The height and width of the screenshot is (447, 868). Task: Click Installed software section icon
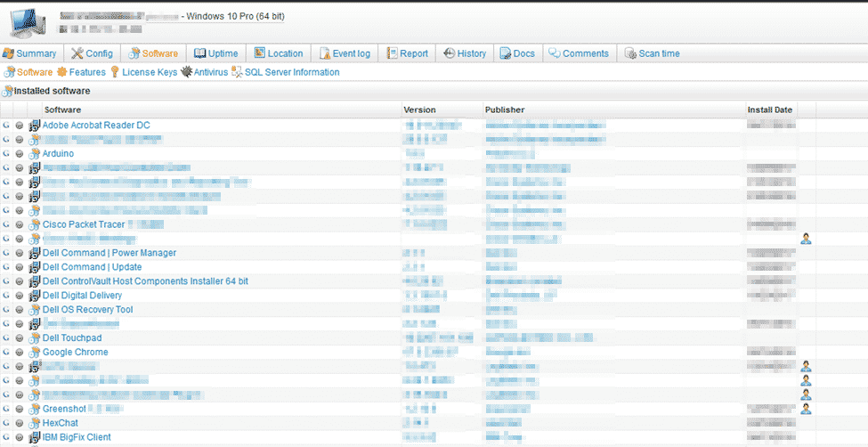(x=7, y=91)
